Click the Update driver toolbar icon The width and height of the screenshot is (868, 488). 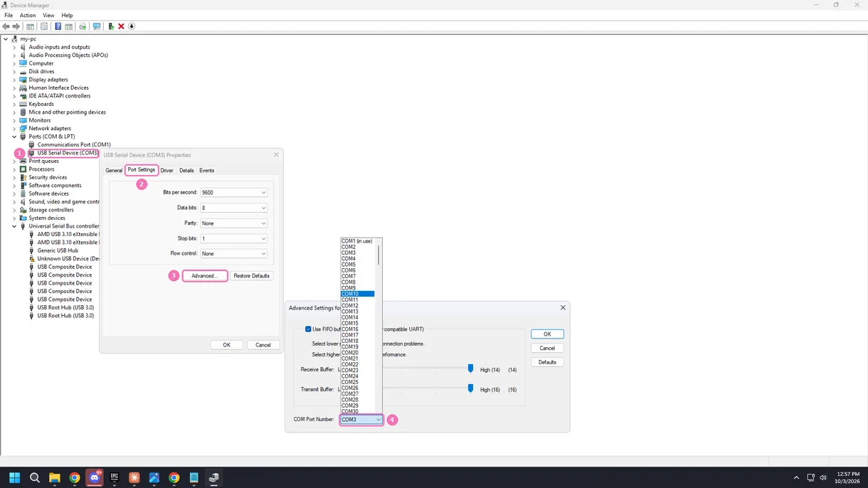83,26
